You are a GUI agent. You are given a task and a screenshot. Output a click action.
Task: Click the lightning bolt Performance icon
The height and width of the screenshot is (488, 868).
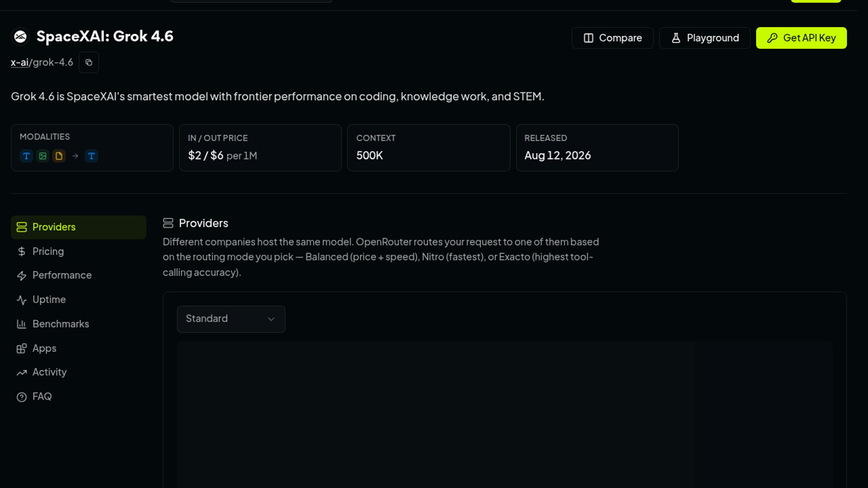[x=22, y=276]
